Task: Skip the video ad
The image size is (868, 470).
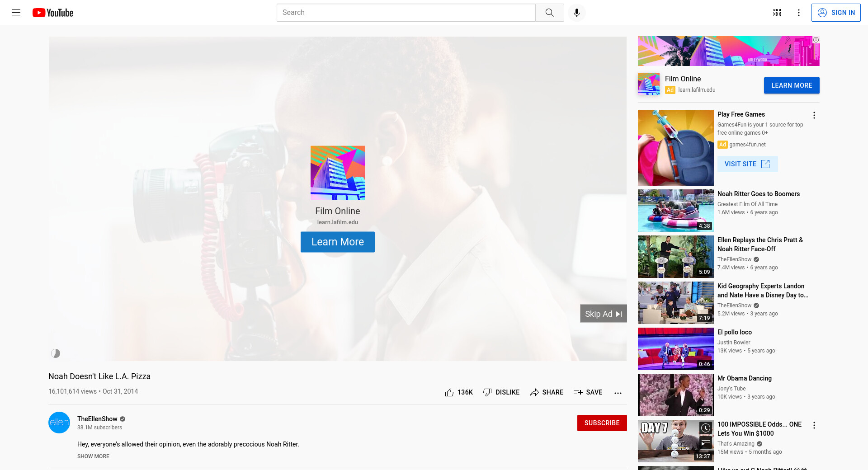Action: 603,314
